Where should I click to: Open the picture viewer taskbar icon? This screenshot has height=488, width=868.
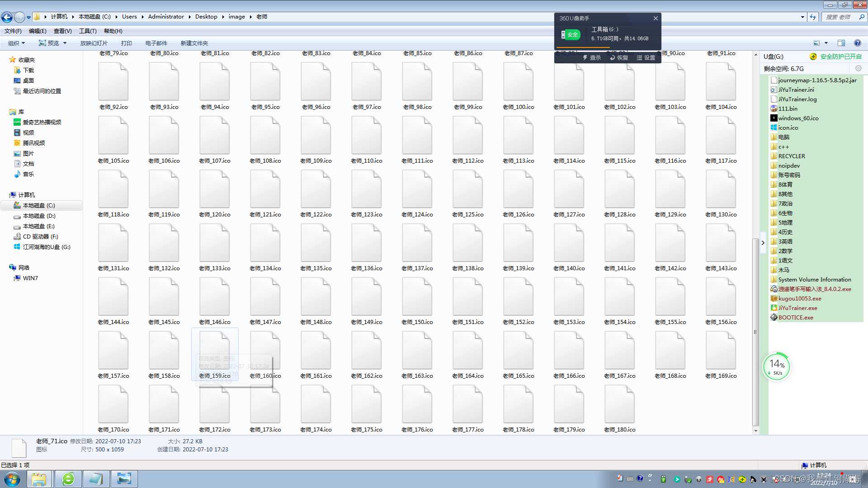click(x=124, y=479)
